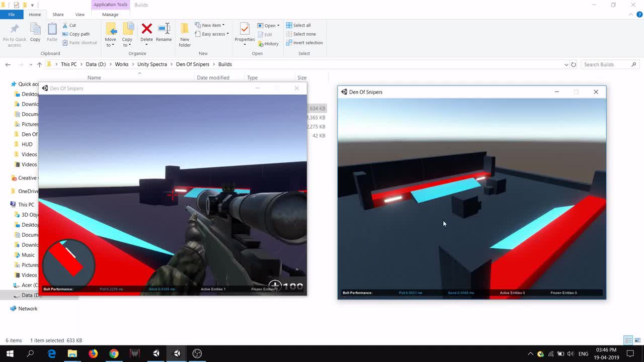Viewport: 644px width, 362px height.
Task: Open the address bar history dropdown arrow
Action: tap(567, 64)
